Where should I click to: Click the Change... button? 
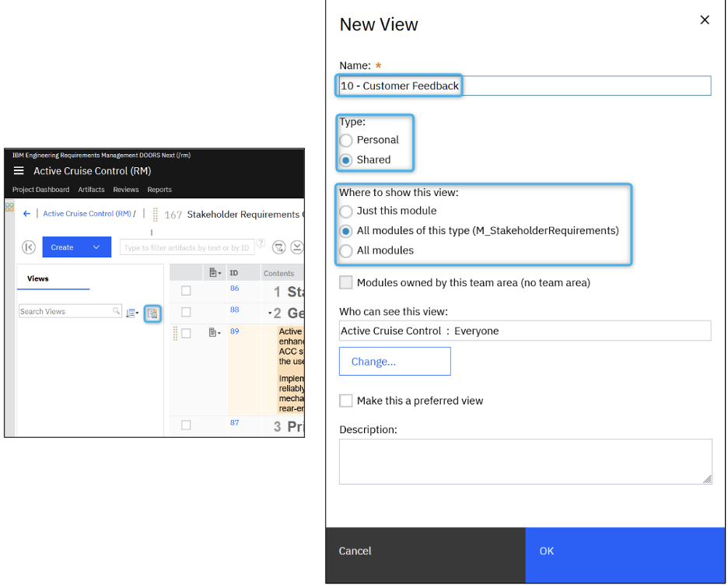point(394,362)
